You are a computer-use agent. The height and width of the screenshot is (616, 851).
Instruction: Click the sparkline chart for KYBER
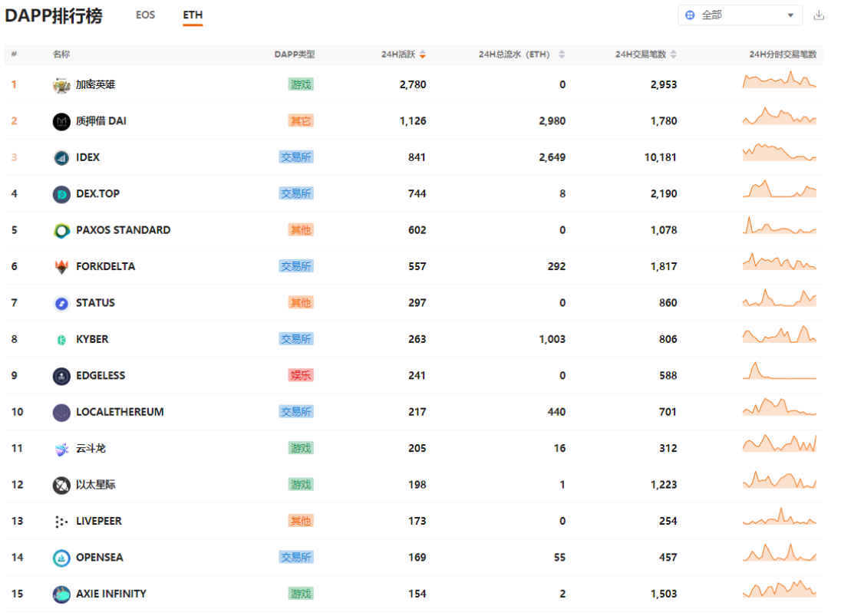[x=780, y=334]
